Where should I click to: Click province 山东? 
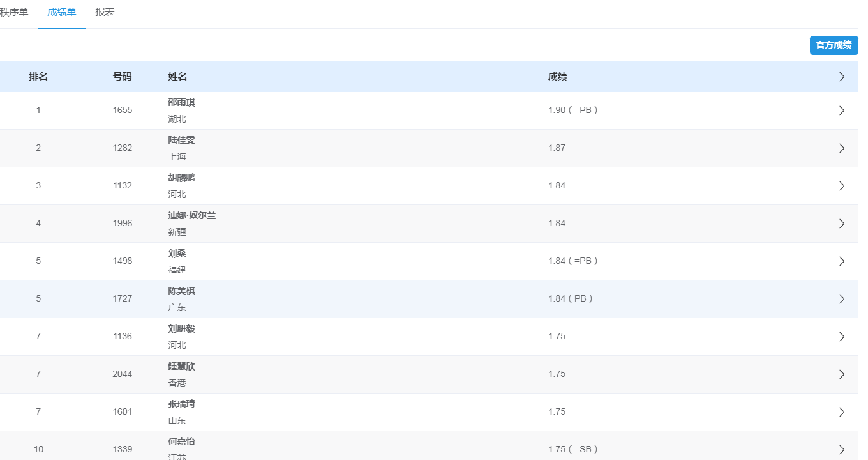click(x=177, y=420)
